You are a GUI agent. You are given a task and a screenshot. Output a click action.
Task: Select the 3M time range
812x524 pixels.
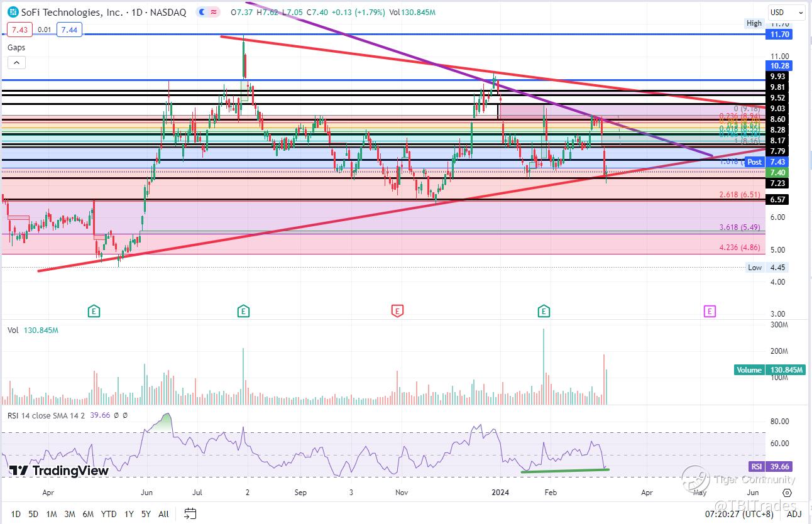tap(70, 514)
